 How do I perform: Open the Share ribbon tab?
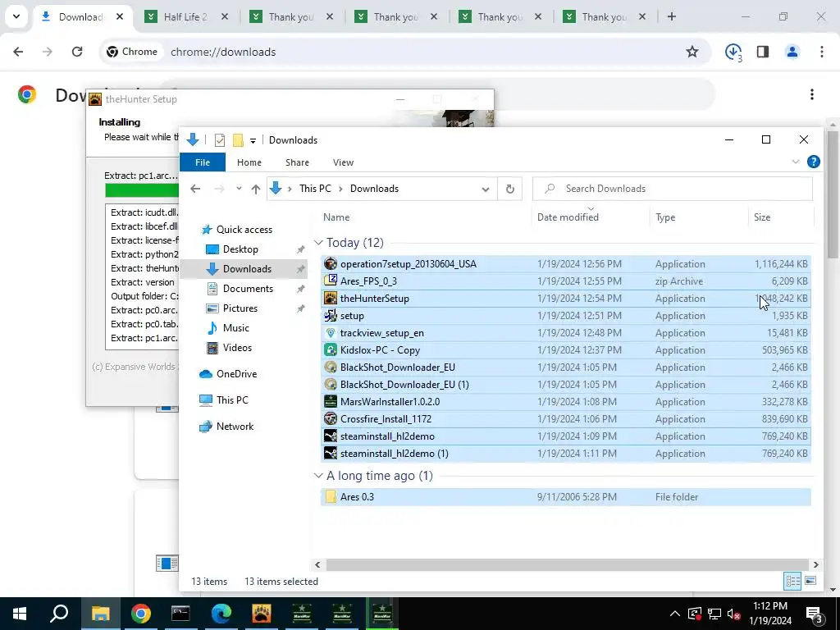click(297, 162)
